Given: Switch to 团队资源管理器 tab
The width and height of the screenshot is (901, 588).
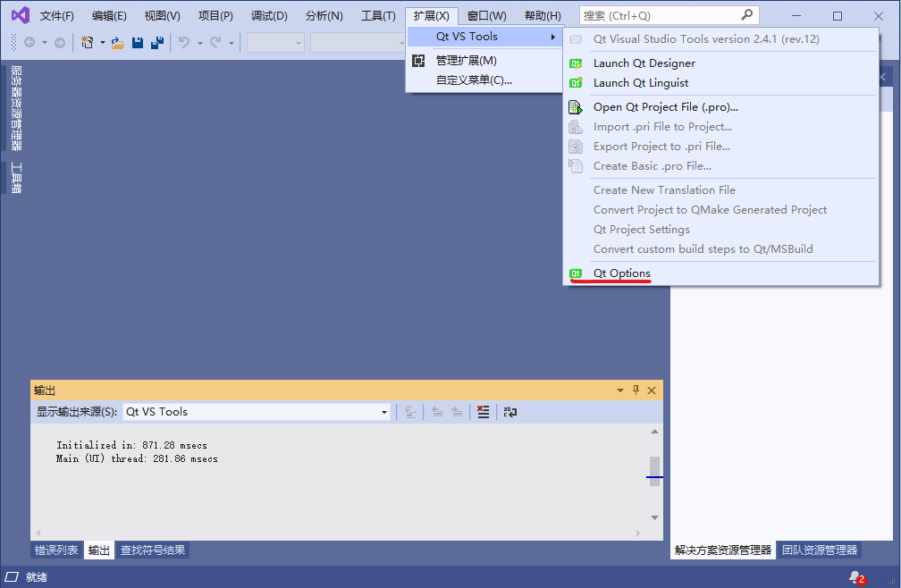Looking at the screenshot, I should pos(820,550).
